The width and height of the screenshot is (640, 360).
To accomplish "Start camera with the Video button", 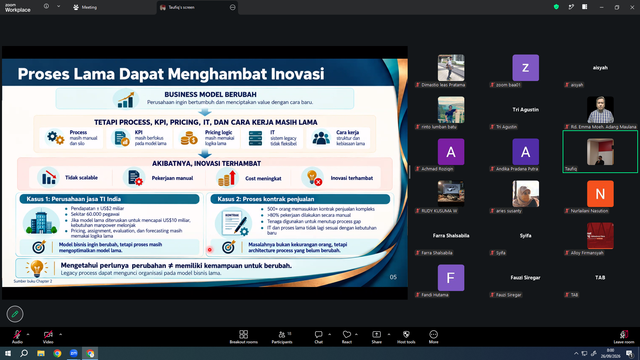I will [48, 336].
